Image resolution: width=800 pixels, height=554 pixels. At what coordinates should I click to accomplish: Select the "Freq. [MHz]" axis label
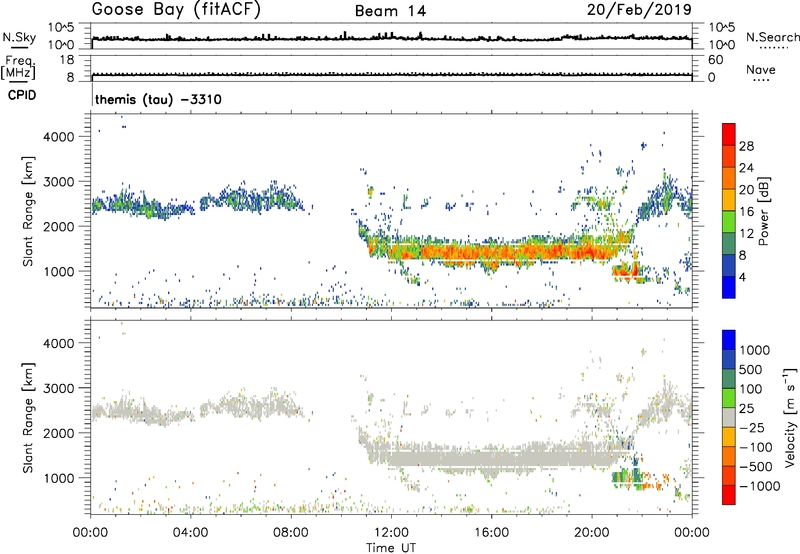coord(18,67)
